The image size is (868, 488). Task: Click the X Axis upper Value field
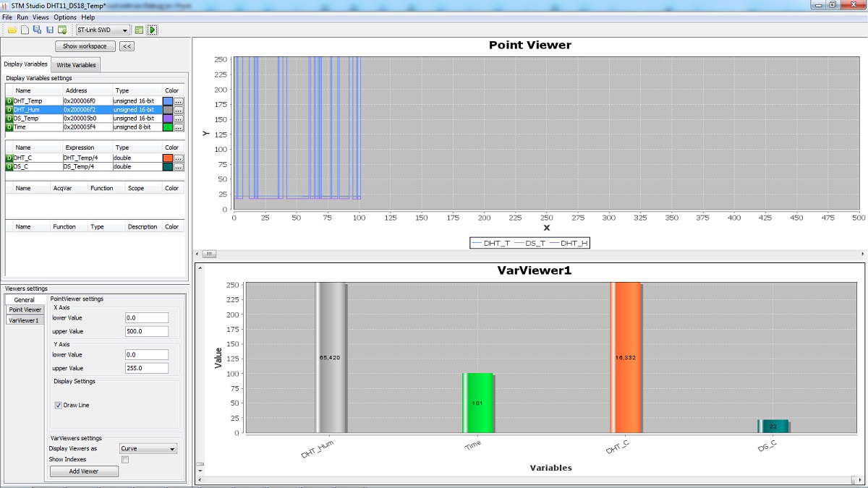(x=147, y=331)
